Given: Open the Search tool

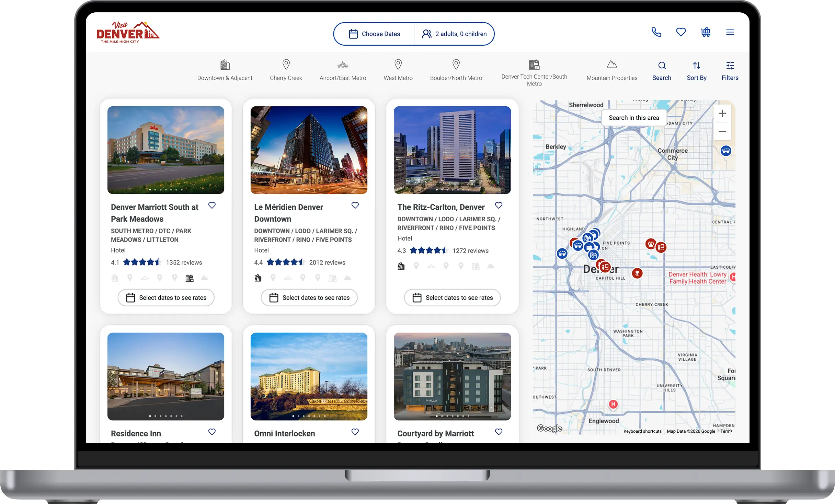Looking at the screenshot, I should pyautogui.click(x=662, y=71).
